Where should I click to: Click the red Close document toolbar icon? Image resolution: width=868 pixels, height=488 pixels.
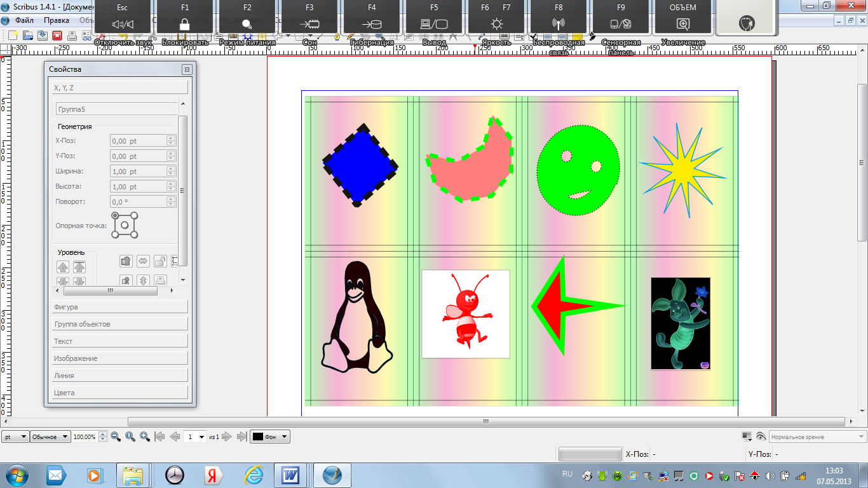click(57, 36)
